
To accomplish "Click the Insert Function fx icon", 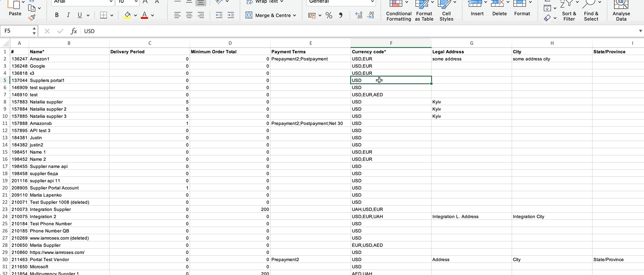I will click(x=74, y=31).
